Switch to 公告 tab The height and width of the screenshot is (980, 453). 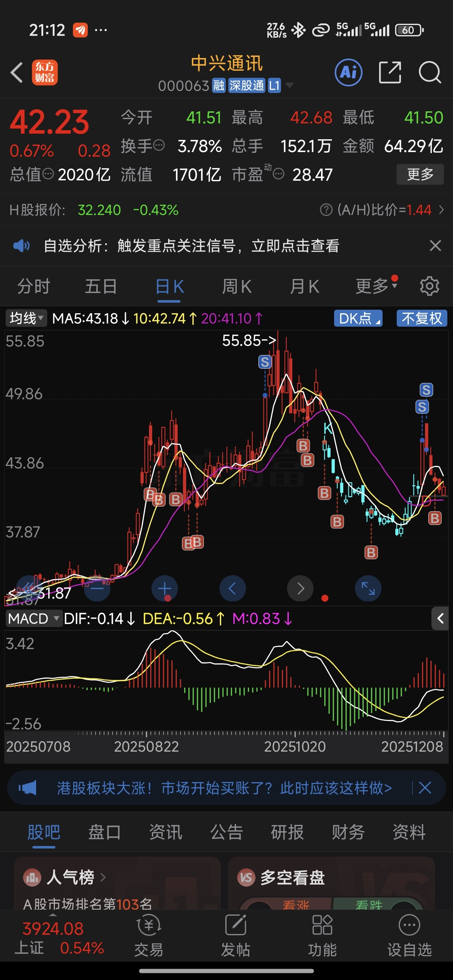(x=226, y=832)
